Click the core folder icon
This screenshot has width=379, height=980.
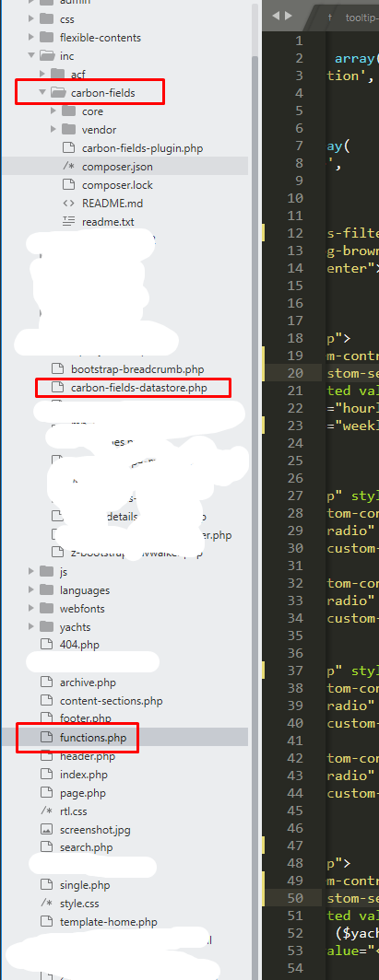(x=69, y=111)
